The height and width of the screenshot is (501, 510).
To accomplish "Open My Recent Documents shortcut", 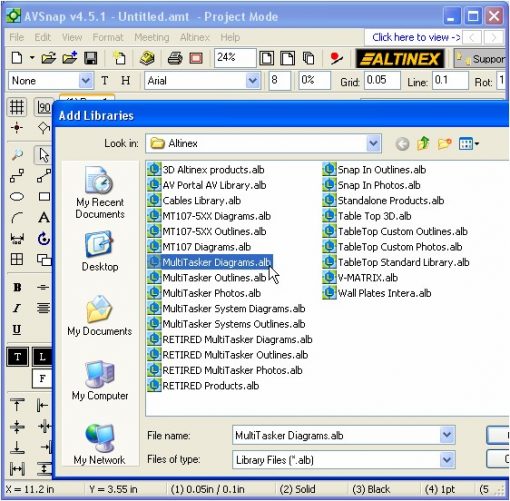I will pyautogui.click(x=100, y=193).
